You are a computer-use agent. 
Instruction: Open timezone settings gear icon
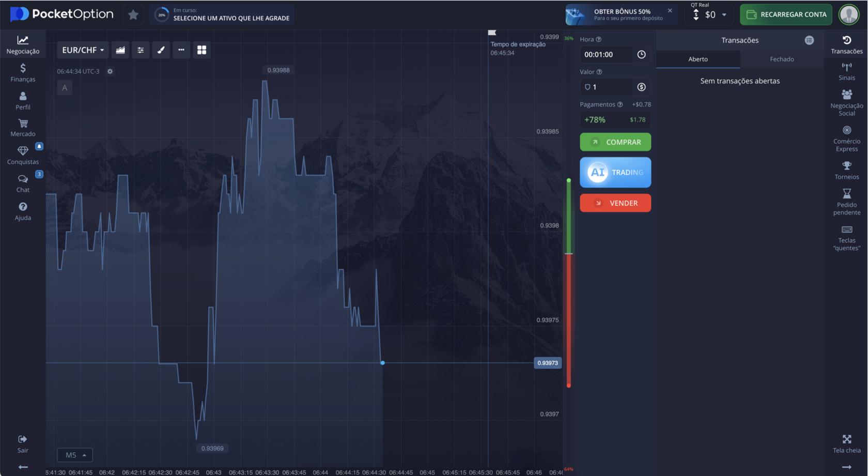tap(110, 71)
